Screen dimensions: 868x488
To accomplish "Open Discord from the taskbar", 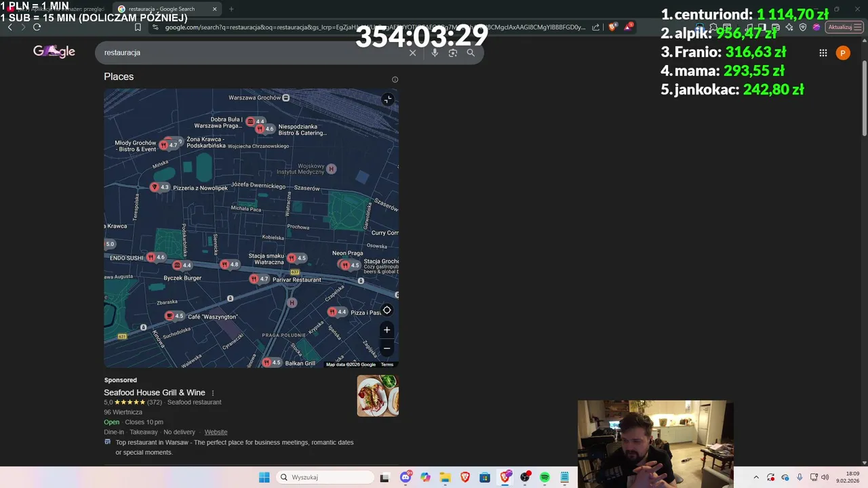I will coord(406,477).
